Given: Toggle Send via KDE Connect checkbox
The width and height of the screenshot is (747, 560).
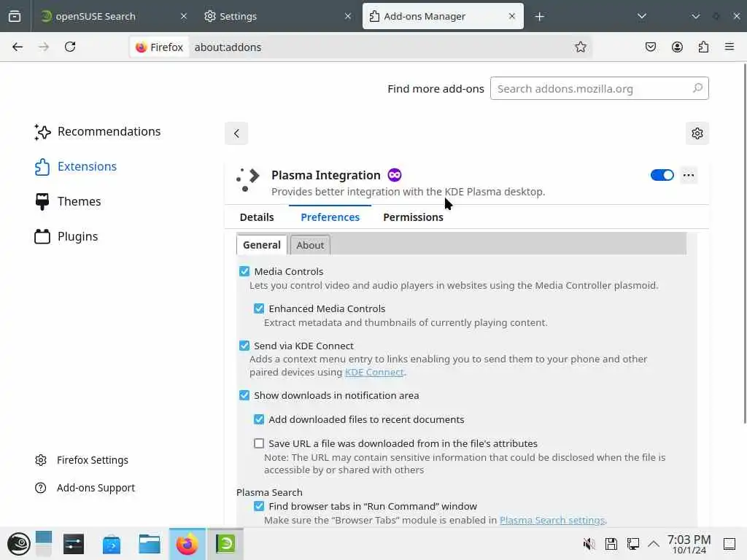Looking at the screenshot, I should [244, 346].
